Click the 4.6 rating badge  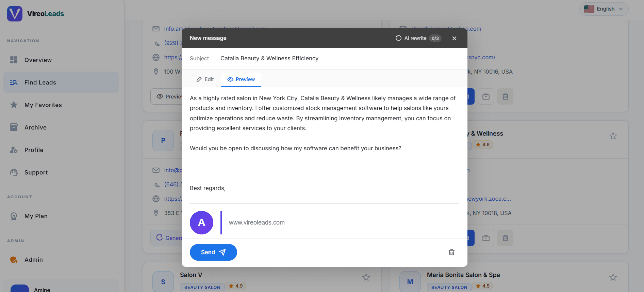(x=483, y=145)
